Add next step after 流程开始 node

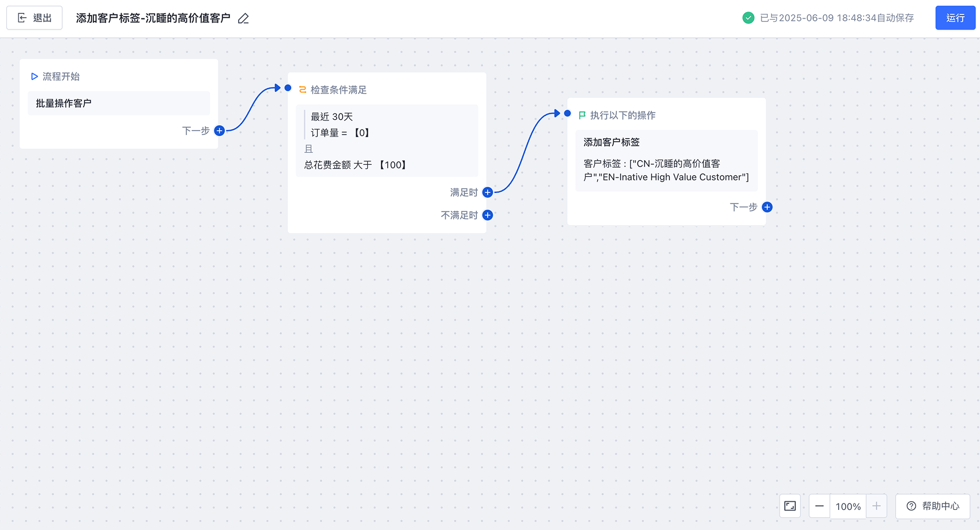(219, 131)
